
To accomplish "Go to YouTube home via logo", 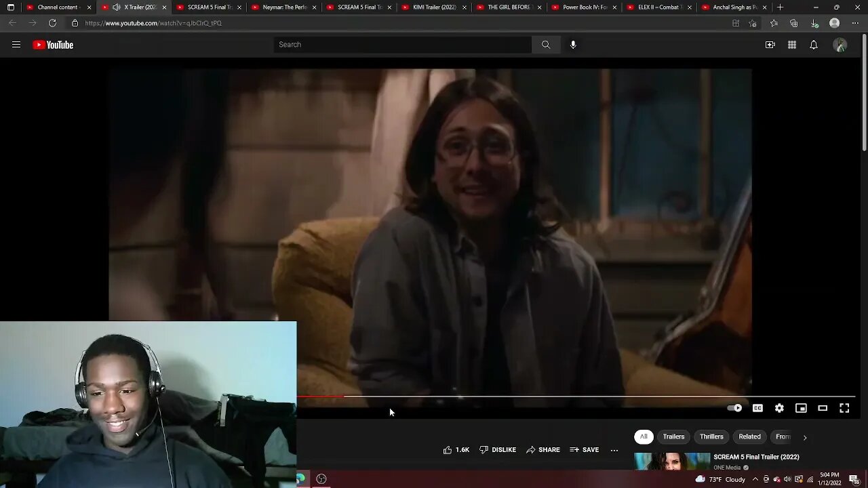I will tap(53, 45).
